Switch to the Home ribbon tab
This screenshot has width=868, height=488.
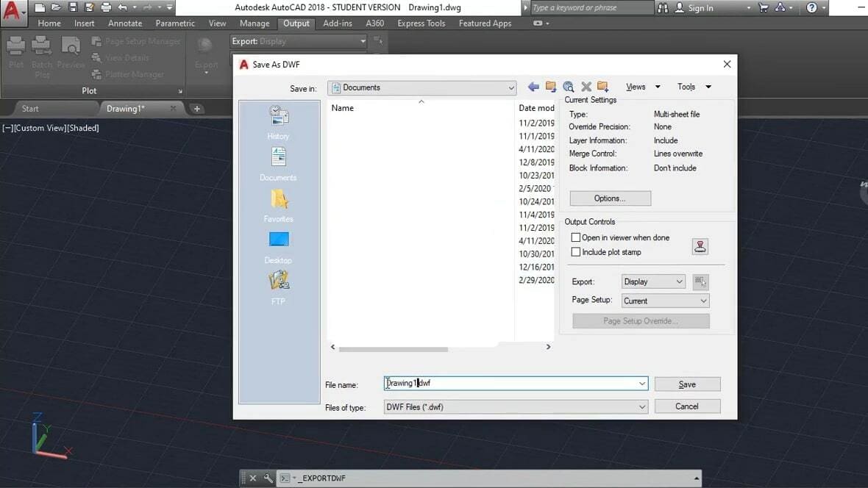(49, 24)
